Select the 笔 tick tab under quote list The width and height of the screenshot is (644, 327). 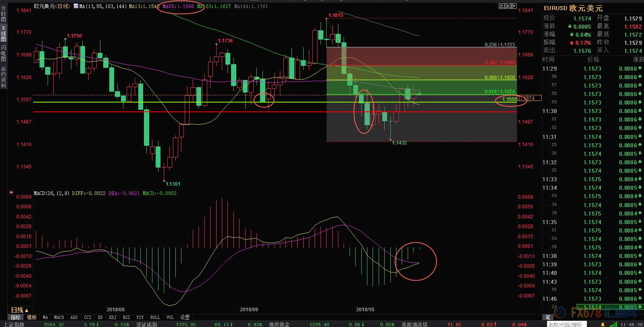548,317
